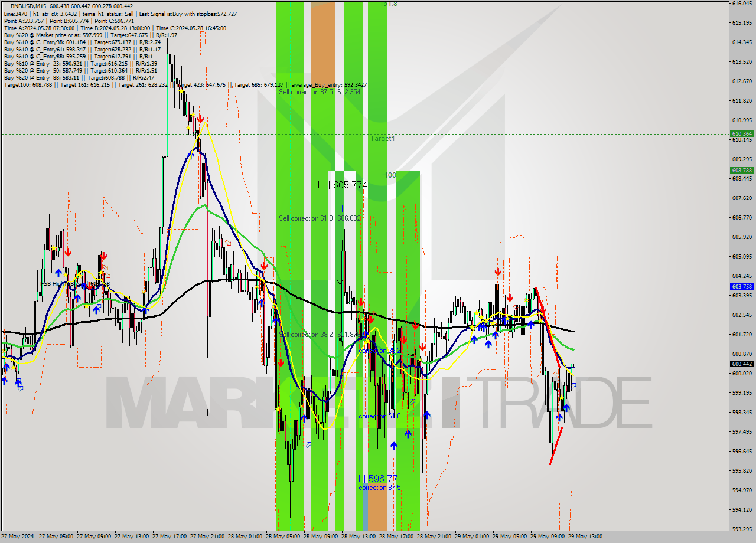
Task: Select the 'Line:3470 | h1_atr_c0' info line
Action: 120,14
